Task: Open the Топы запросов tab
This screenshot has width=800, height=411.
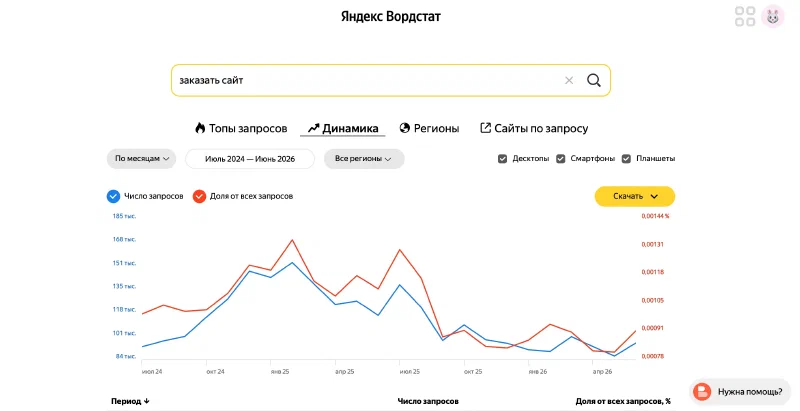Action: tap(241, 128)
